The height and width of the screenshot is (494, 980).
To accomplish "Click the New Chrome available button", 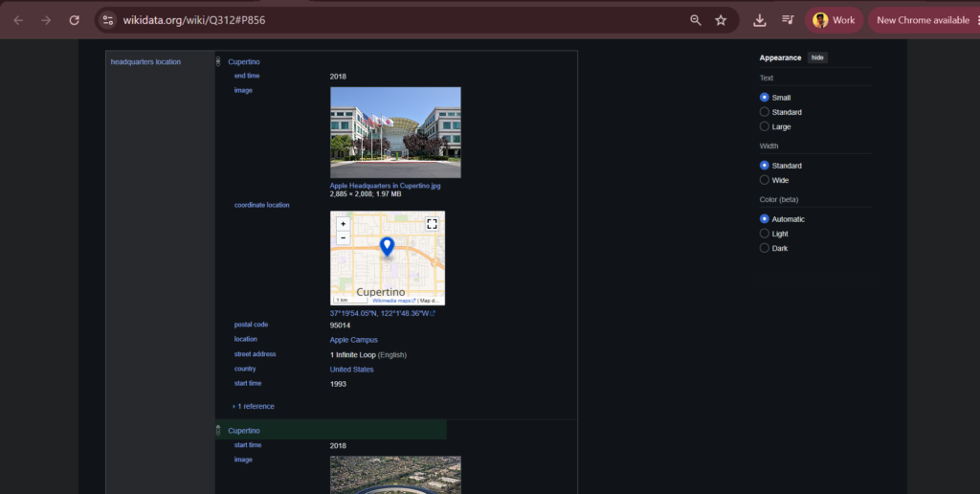I will (x=924, y=20).
